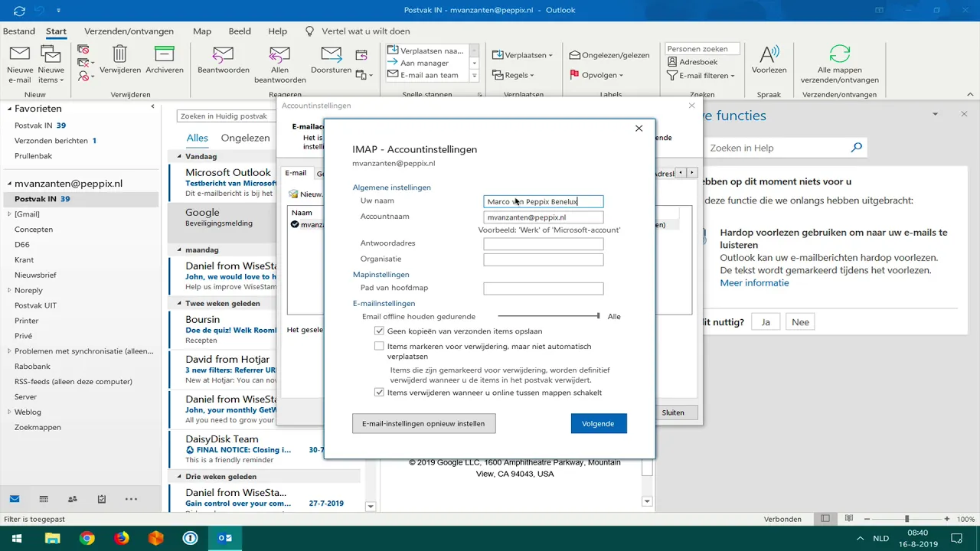
Task: Answer Nee to the helpfulness question
Action: click(x=800, y=322)
